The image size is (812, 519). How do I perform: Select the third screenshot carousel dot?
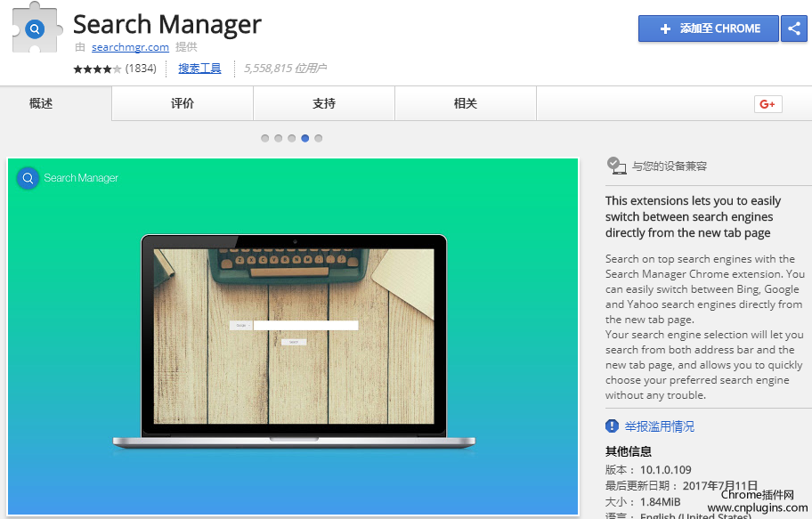[x=292, y=138]
